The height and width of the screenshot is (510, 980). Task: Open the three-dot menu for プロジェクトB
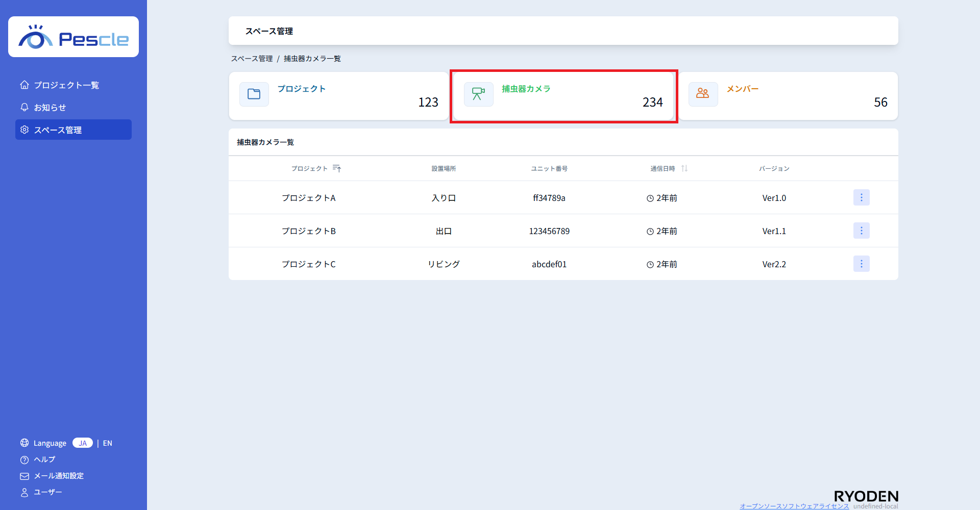point(861,231)
